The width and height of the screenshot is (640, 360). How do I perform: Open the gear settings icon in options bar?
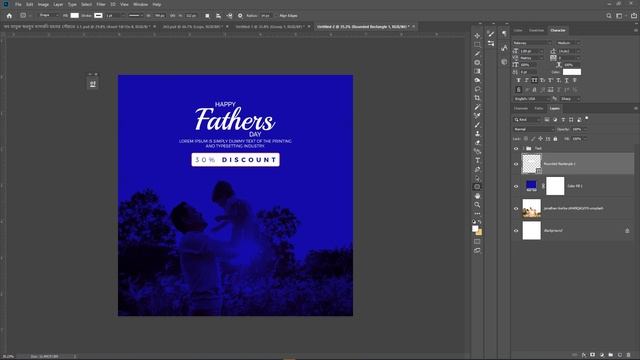point(240,16)
